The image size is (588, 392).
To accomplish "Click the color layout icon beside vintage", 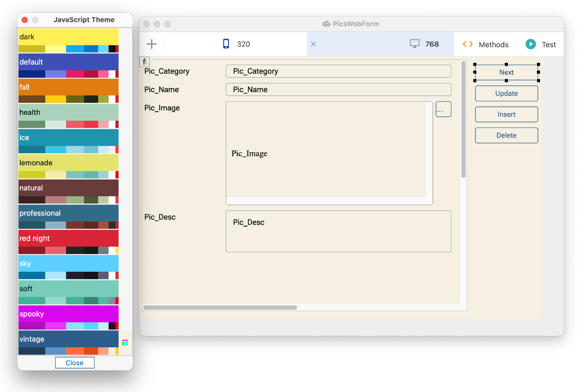I will click(x=125, y=343).
